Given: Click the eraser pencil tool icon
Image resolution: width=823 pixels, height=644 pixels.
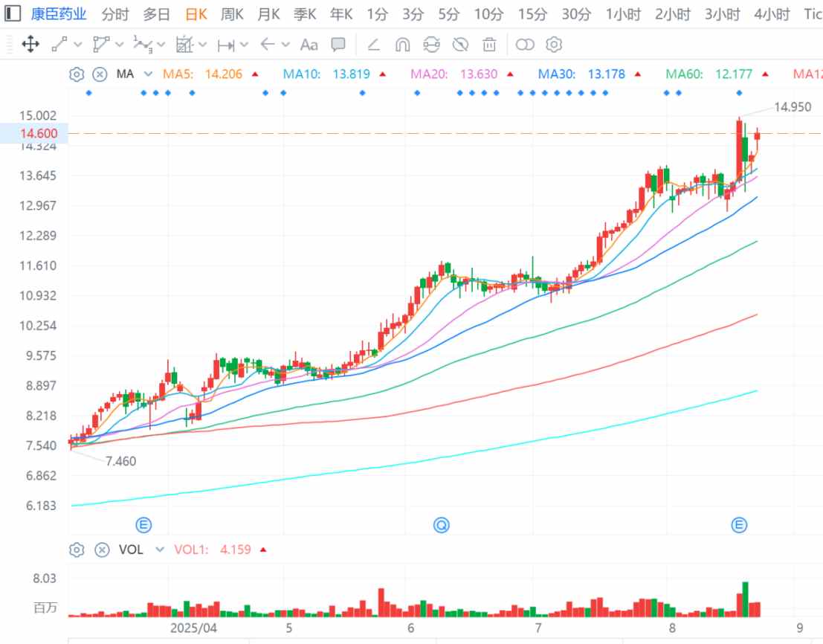Looking at the screenshot, I should (x=374, y=45).
